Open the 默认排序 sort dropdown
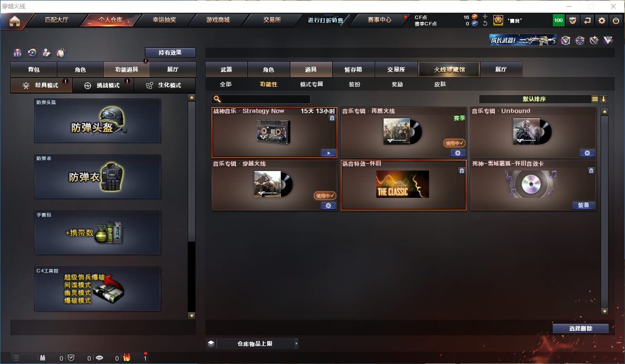This screenshot has height=364, width=625. pos(535,99)
